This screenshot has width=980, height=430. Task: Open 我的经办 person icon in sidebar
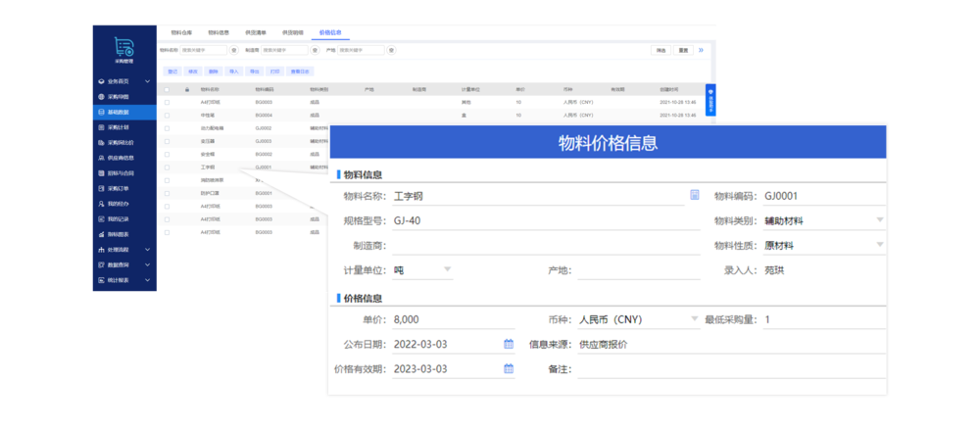point(101,204)
